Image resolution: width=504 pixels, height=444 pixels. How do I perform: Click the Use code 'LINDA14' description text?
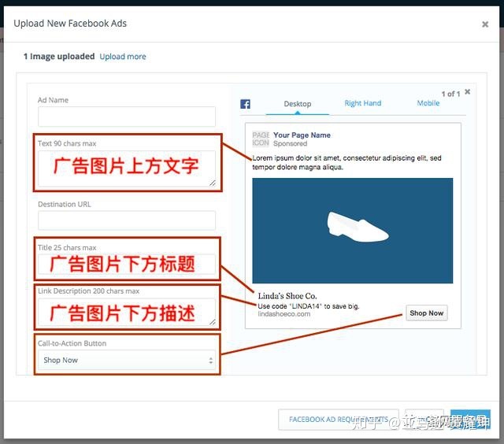tap(308, 306)
